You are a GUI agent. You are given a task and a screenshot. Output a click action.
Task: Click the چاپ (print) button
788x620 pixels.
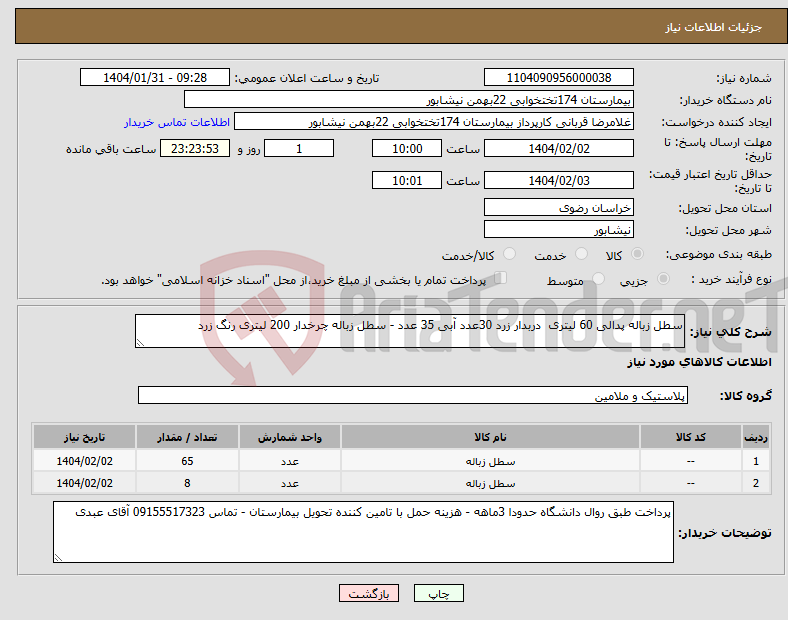(438, 593)
